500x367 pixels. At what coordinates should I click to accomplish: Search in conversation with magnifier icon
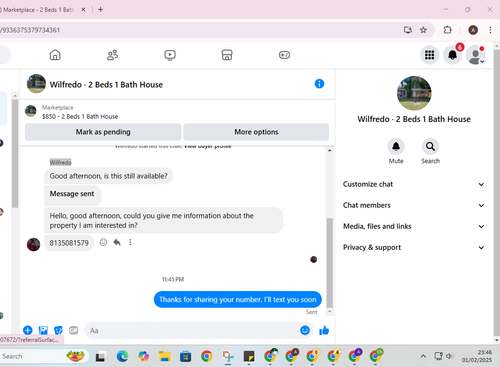point(430,146)
